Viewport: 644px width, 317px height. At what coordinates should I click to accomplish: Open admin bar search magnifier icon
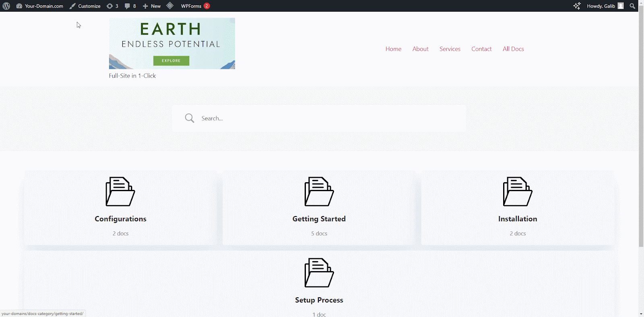coord(632,6)
